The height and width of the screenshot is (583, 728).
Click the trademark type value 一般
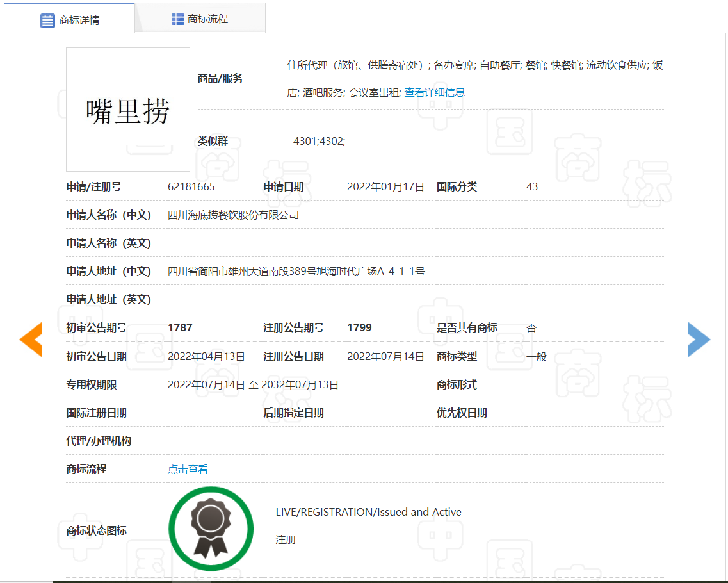(537, 357)
